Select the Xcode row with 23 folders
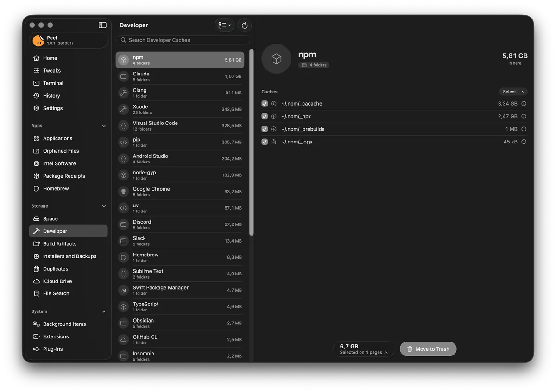Image resolution: width=556 pixels, height=392 pixels. coord(180,109)
